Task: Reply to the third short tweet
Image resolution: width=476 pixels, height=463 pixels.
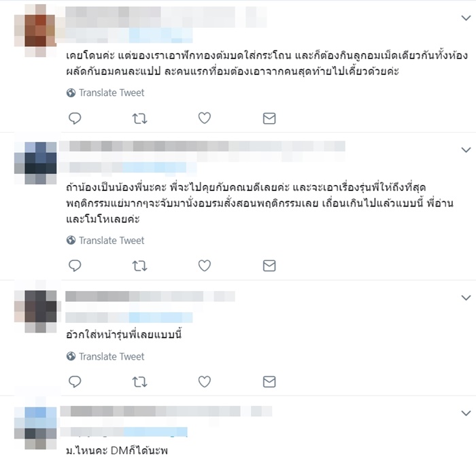Action: 75,381
